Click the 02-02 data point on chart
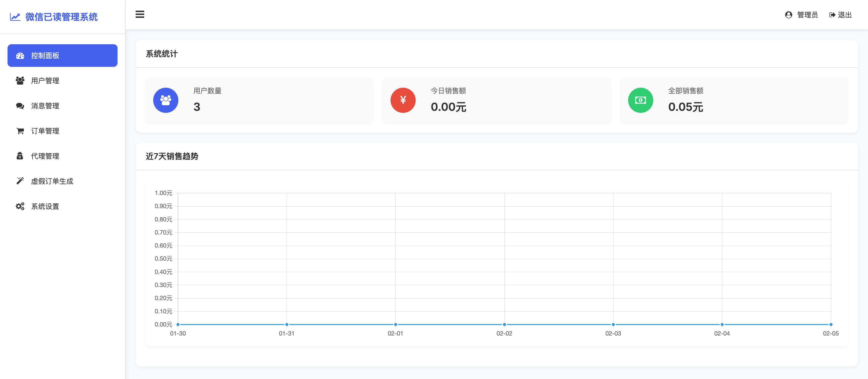Screen dimensions: 868x379 (504, 324)
